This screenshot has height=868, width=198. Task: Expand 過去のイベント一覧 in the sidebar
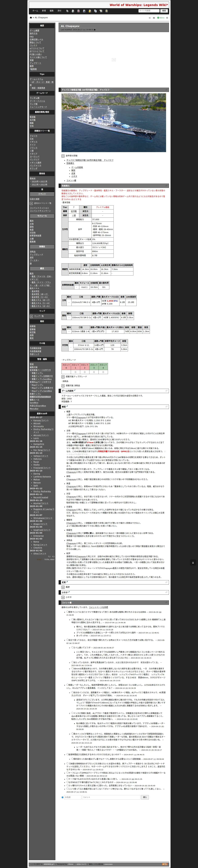[31, 203]
